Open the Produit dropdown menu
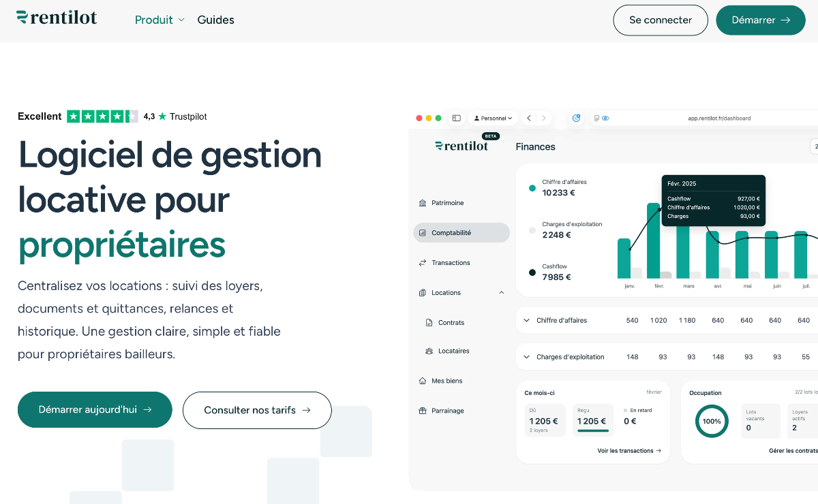The width and height of the screenshot is (818, 504). pyautogui.click(x=160, y=20)
